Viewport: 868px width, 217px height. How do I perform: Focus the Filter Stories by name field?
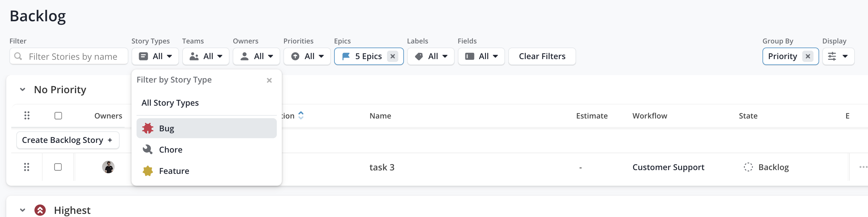pos(69,56)
